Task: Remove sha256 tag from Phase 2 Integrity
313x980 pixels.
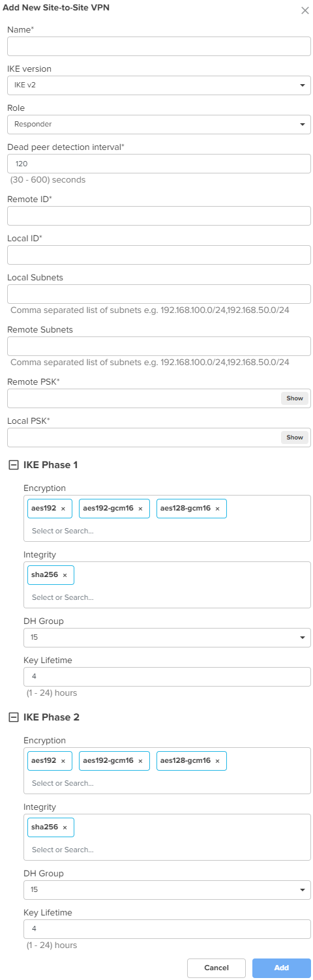Action: (x=65, y=827)
